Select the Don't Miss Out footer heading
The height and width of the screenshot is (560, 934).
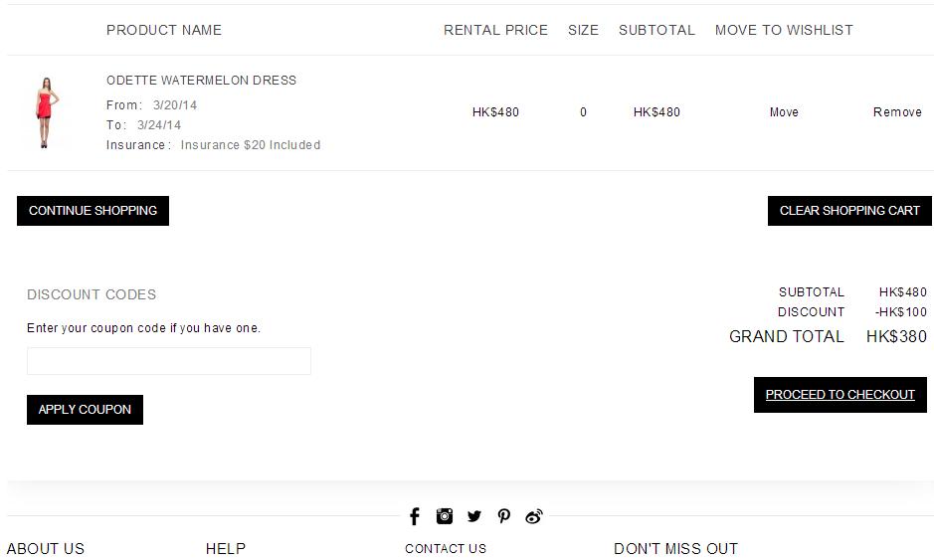[x=675, y=549]
